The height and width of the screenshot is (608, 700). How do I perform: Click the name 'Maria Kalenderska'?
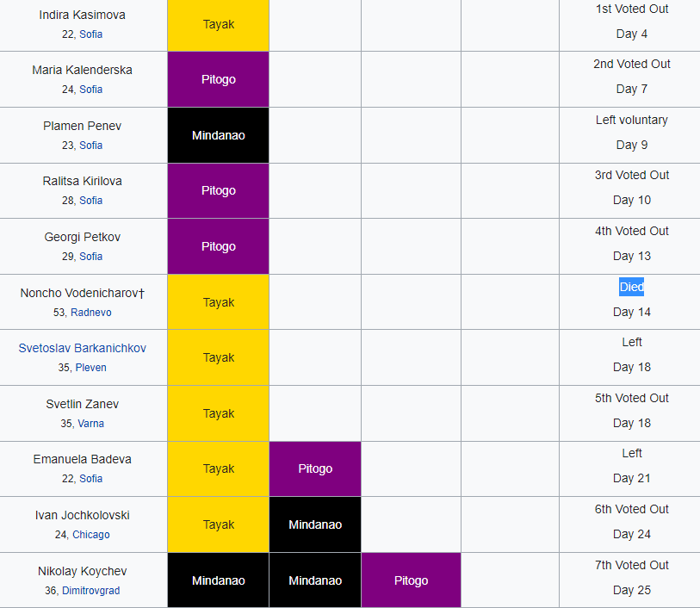pyautogui.click(x=82, y=70)
